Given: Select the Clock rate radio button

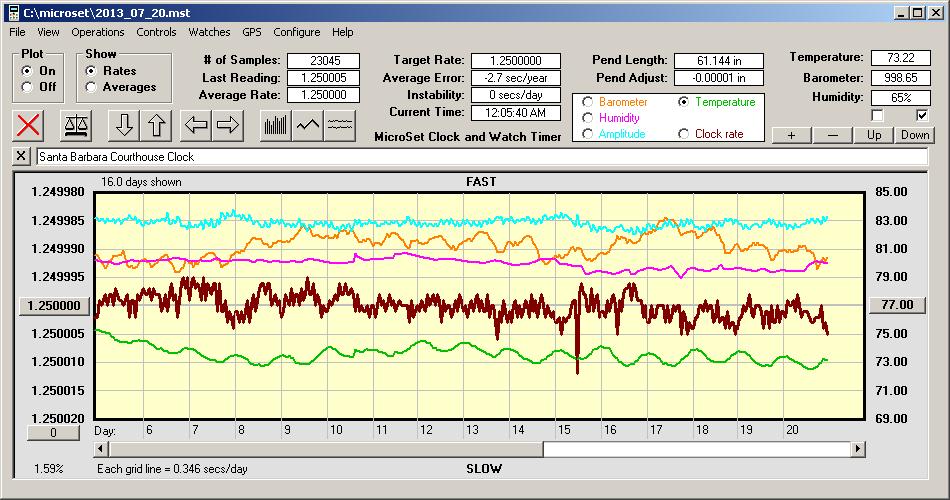Looking at the screenshot, I should 683,134.
